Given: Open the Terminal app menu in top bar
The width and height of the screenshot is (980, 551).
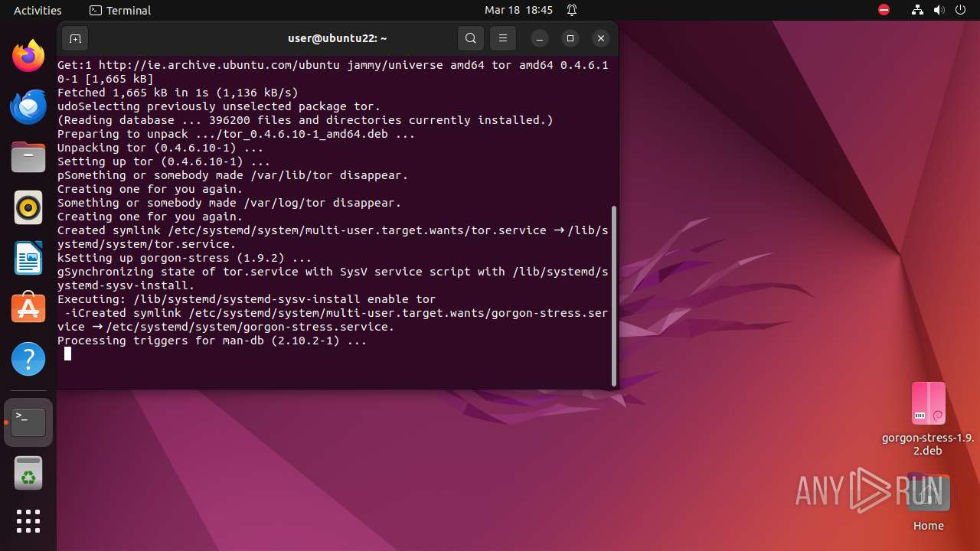Looking at the screenshot, I should (x=120, y=11).
